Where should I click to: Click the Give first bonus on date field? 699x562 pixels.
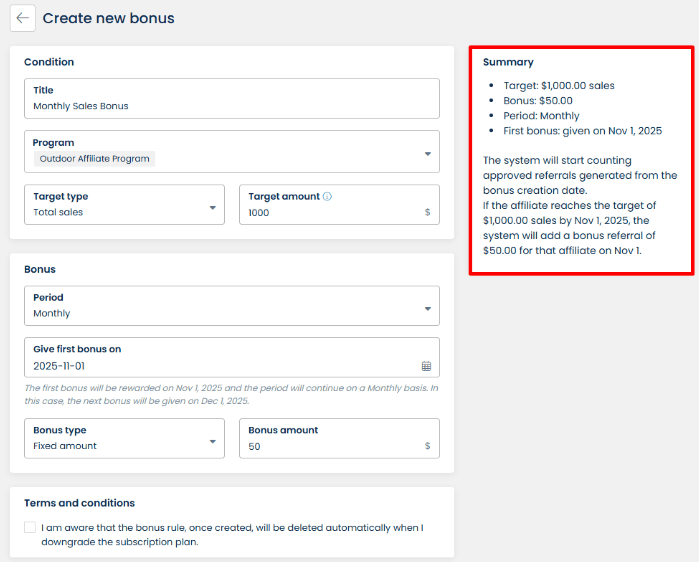pos(220,366)
